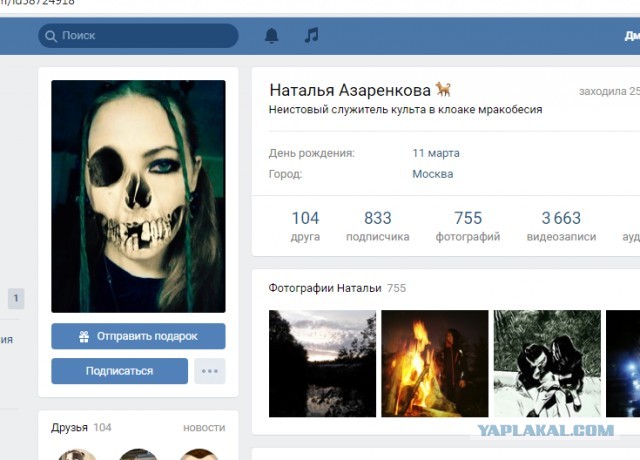Open the 11 марта birthday link
Viewport: 640px width, 460px height.
[436, 153]
